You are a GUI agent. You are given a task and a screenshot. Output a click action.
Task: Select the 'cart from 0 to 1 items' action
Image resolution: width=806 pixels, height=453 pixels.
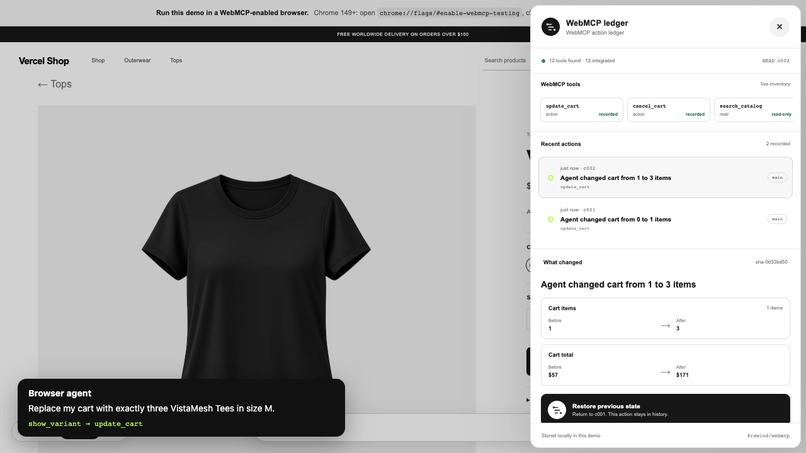pos(665,219)
